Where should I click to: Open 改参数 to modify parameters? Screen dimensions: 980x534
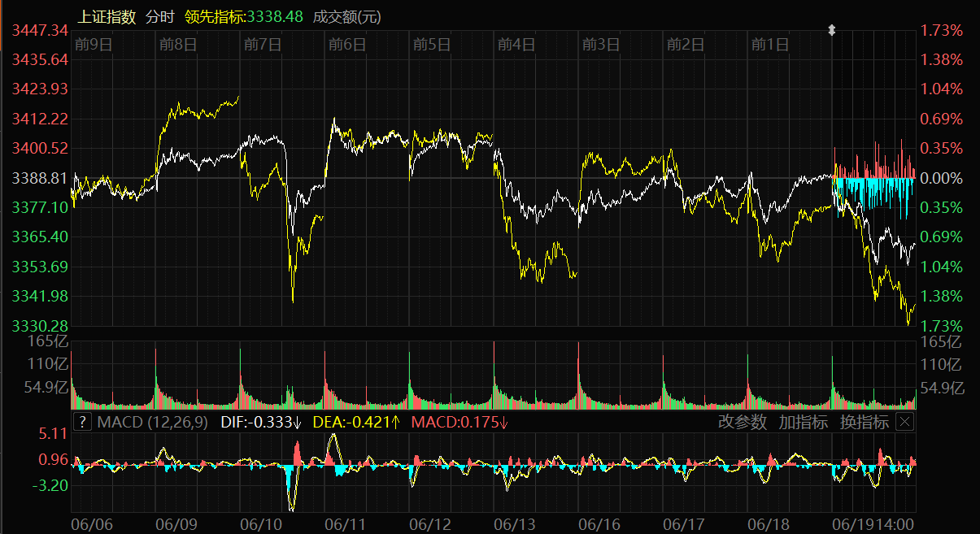743,422
